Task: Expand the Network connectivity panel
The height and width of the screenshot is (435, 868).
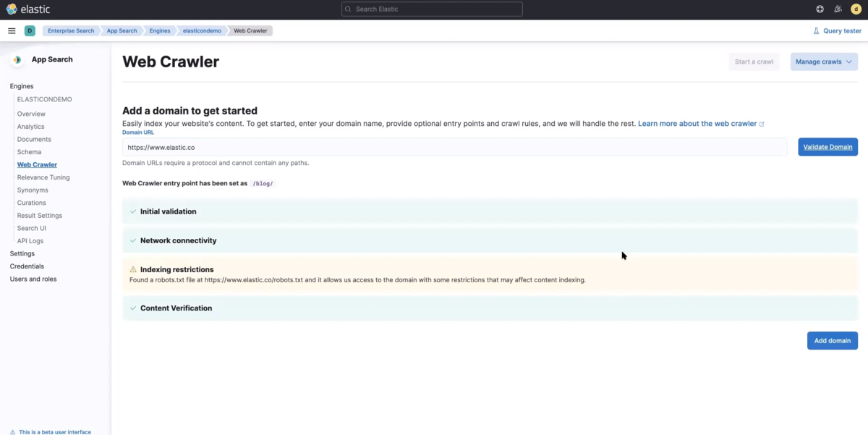Action: pyautogui.click(x=490, y=240)
